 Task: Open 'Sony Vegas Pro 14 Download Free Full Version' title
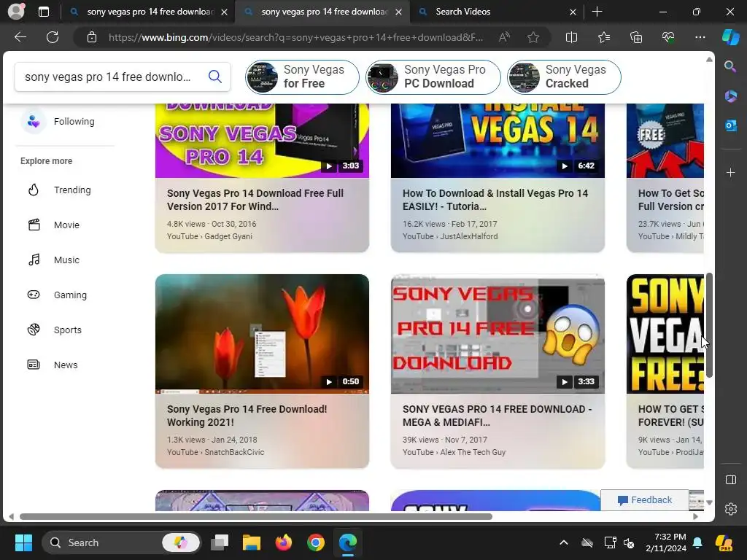255,200
